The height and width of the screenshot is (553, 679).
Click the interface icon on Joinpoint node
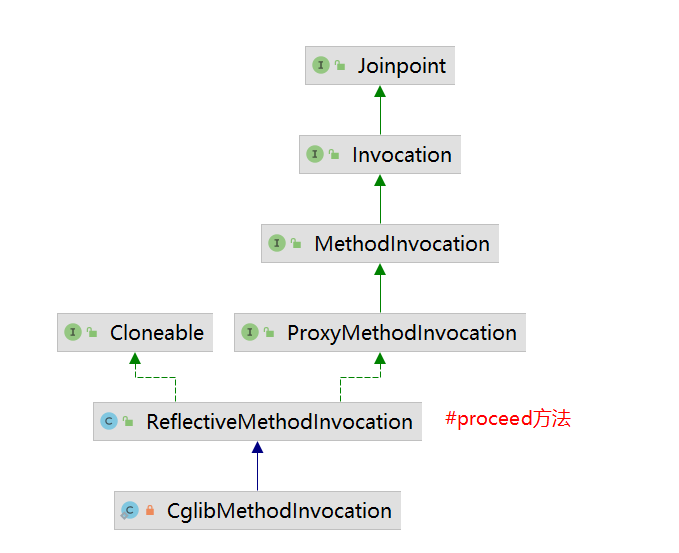[321, 65]
